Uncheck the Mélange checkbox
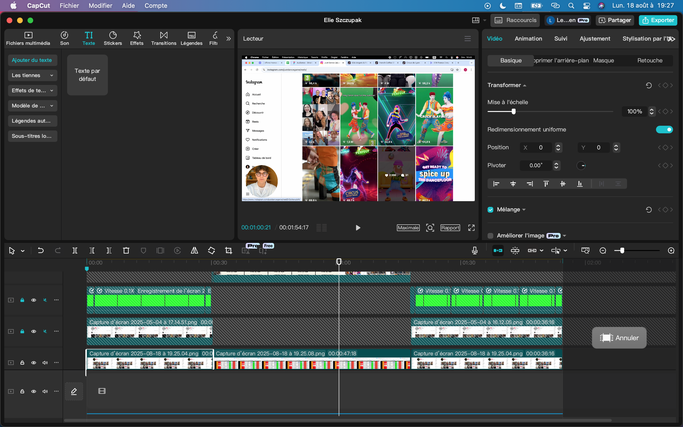 tap(490, 210)
